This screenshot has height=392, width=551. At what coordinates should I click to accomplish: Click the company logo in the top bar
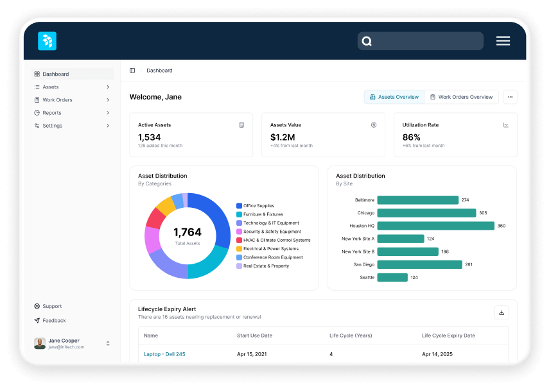[46, 40]
